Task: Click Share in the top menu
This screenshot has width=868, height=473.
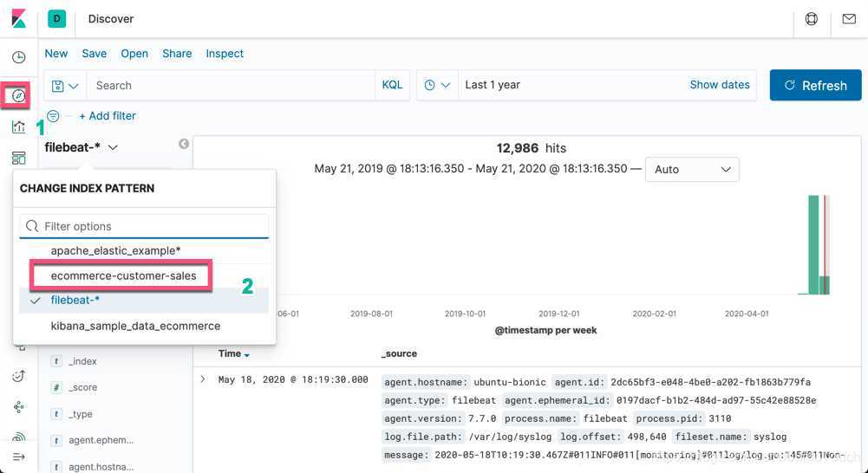Action: [177, 54]
